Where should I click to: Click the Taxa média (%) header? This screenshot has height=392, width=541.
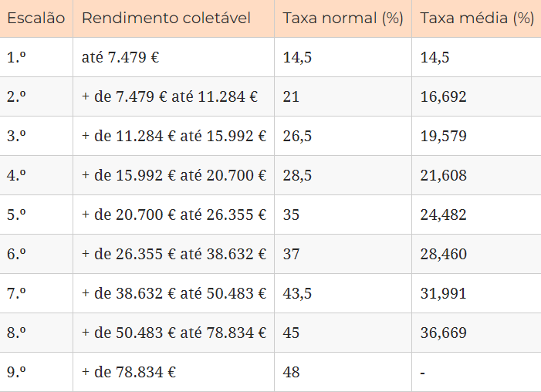pos(477,18)
